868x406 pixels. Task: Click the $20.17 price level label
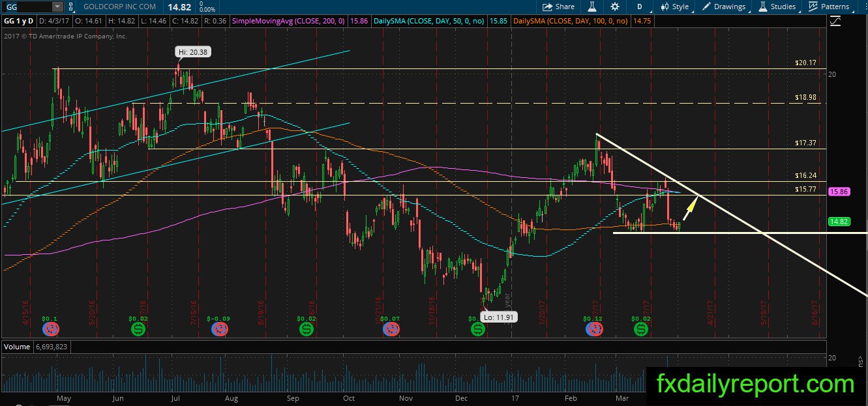805,63
